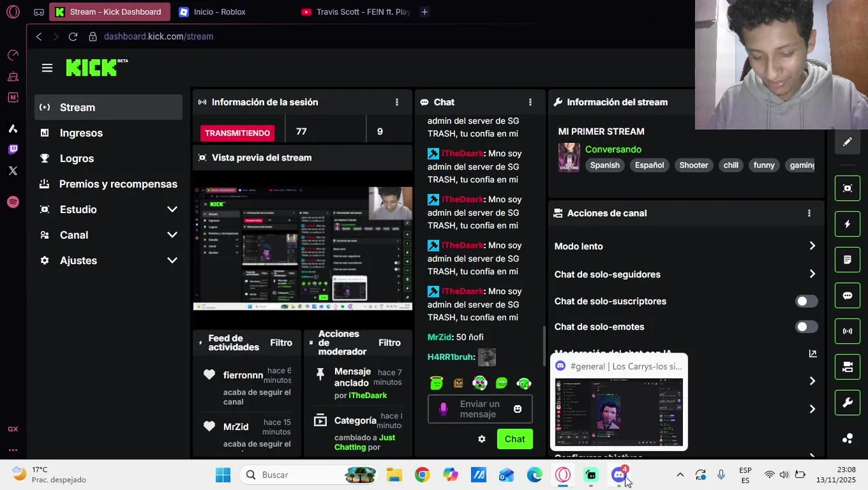Click the Conversando category link

[613, 150]
